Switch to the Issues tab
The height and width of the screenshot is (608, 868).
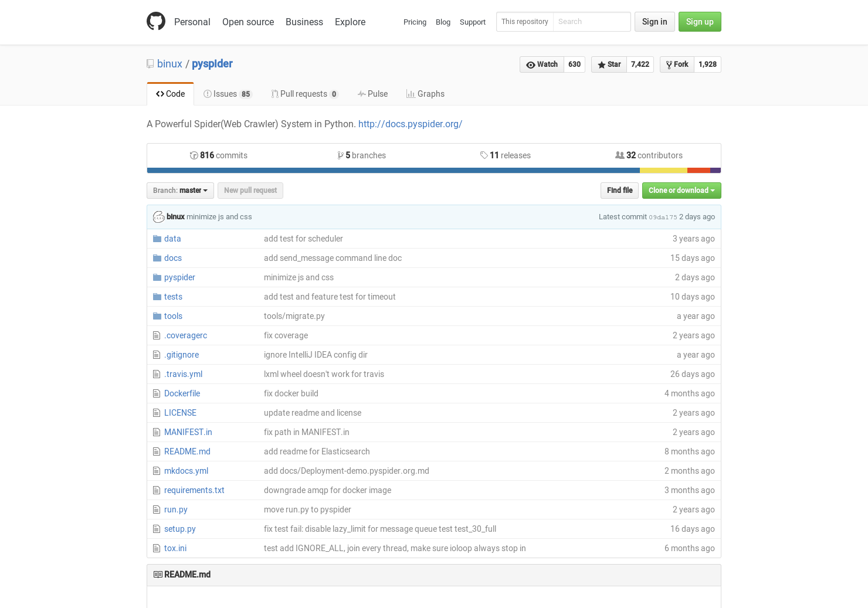(x=228, y=93)
